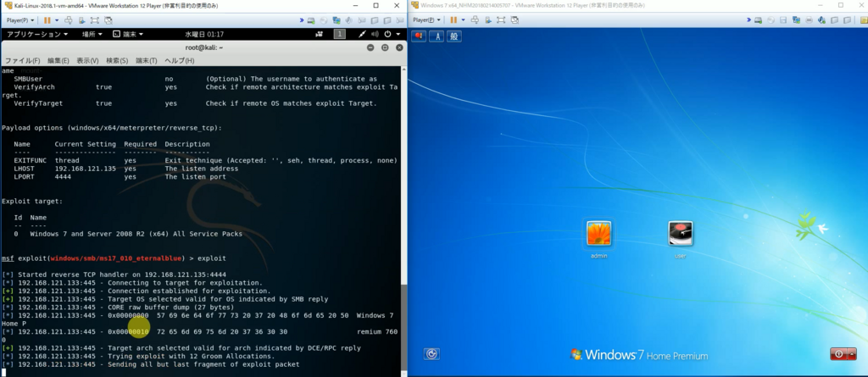Click the workspace indicator 1 in the Kali top bar

339,35
